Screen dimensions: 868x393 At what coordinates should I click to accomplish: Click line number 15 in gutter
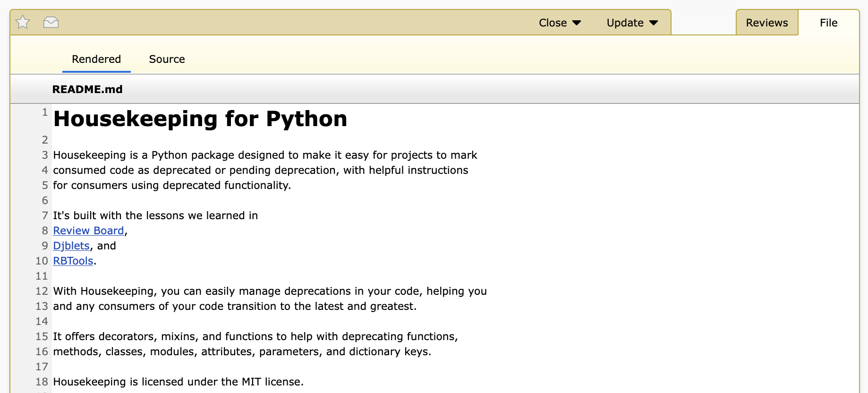(x=42, y=336)
